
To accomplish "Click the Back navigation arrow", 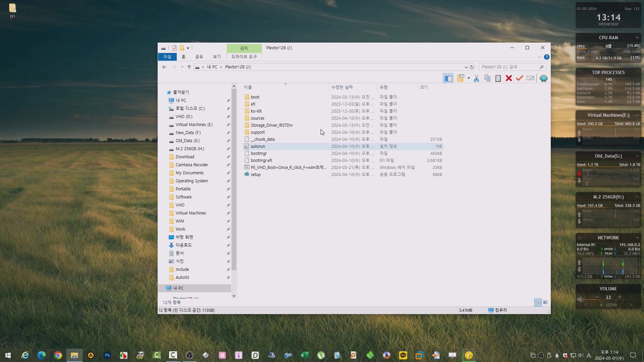I will tap(164, 67).
